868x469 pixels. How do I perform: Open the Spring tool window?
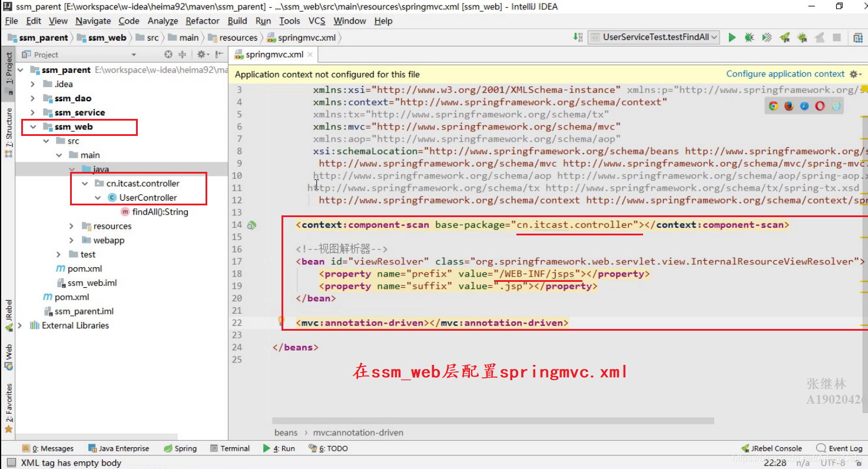tap(180, 448)
